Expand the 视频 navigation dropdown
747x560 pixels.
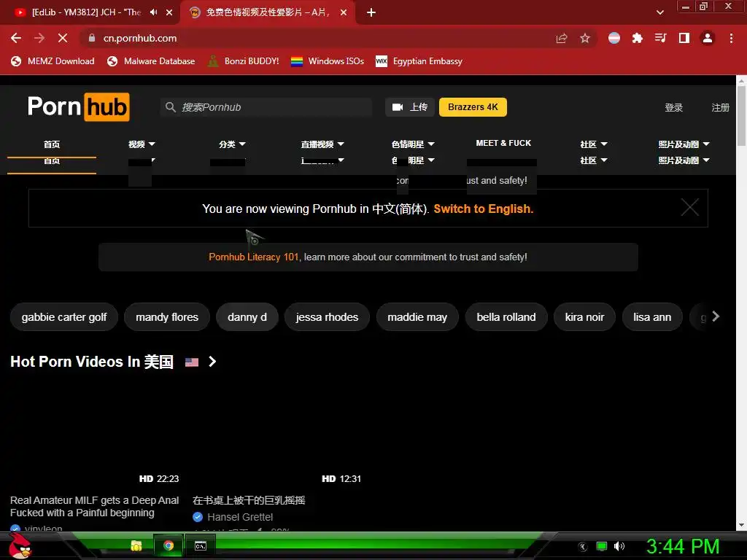(142, 144)
